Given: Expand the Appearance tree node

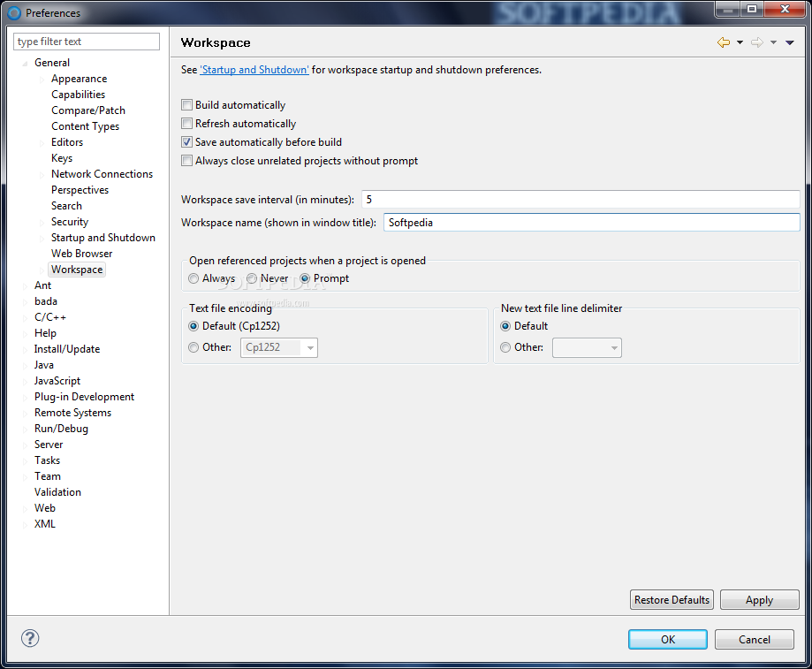Looking at the screenshot, I should point(42,80).
